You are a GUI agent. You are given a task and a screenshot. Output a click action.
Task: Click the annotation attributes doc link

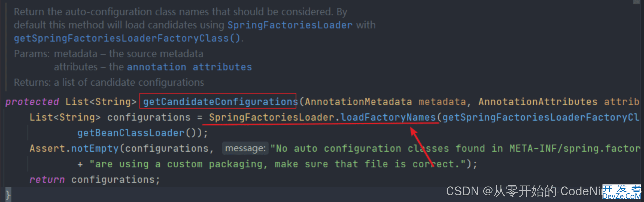[x=189, y=67]
